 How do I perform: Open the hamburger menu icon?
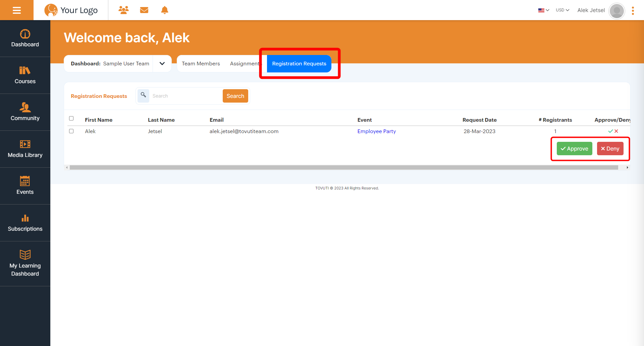click(x=17, y=10)
